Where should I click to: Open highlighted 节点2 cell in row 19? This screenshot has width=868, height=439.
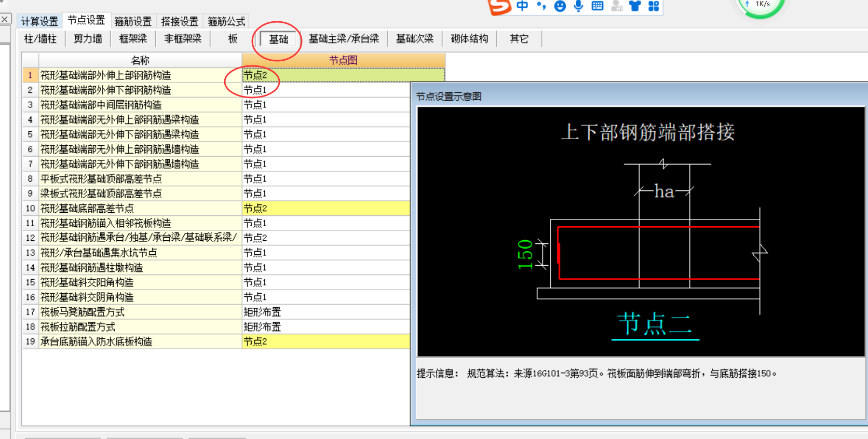point(326,341)
